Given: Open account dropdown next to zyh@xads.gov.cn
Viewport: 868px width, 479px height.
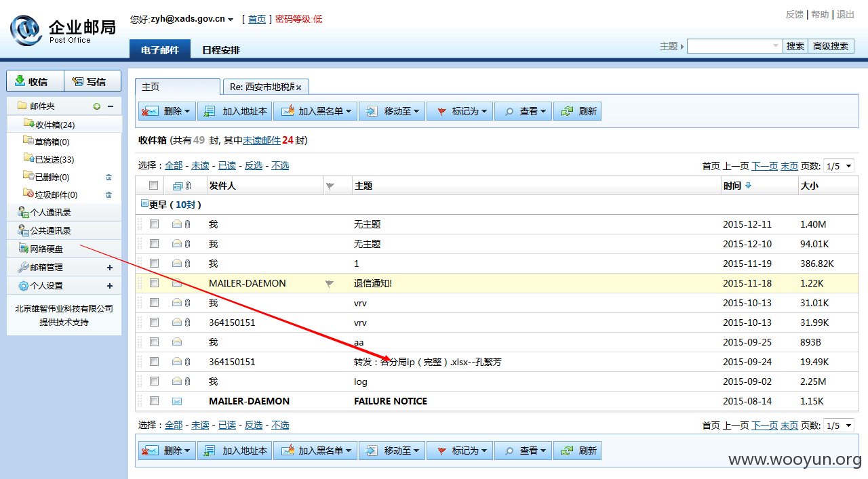Looking at the screenshot, I should [x=231, y=20].
